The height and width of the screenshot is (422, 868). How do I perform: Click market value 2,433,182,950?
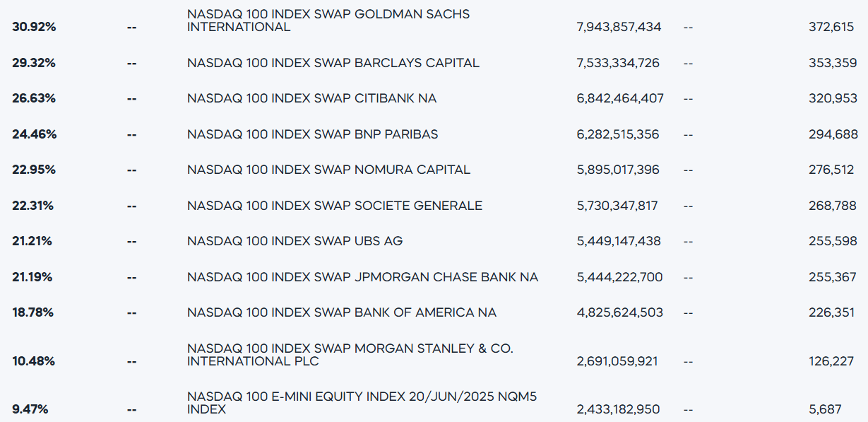pos(618,409)
